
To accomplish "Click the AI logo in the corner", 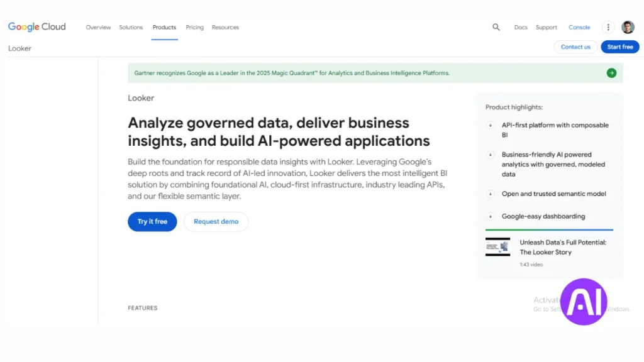I will [x=584, y=301].
